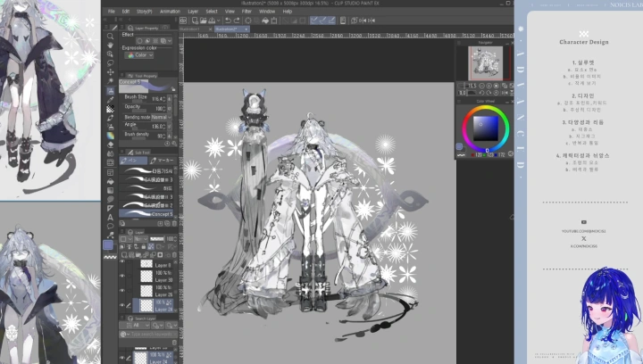Click the Clear layer icon in the command bar
The width and height of the screenshot is (643, 364).
pos(248,21)
